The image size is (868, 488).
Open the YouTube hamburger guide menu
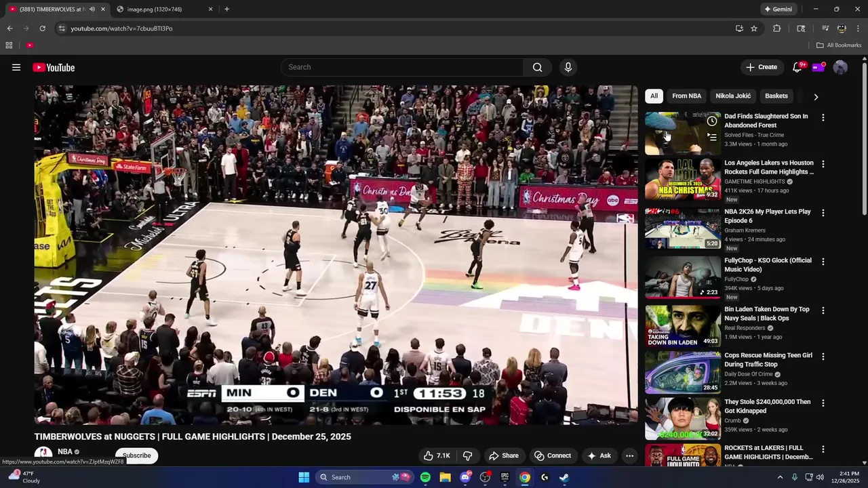16,67
